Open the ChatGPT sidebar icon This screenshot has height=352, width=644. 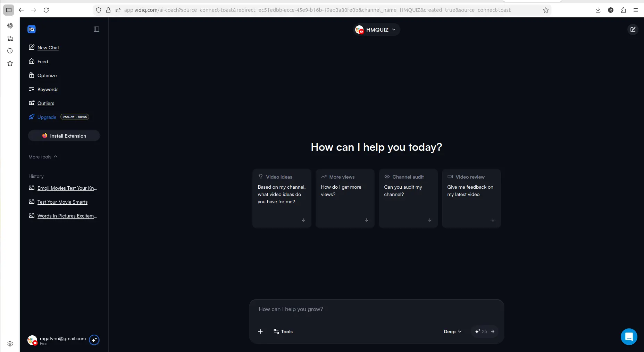click(10, 26)
